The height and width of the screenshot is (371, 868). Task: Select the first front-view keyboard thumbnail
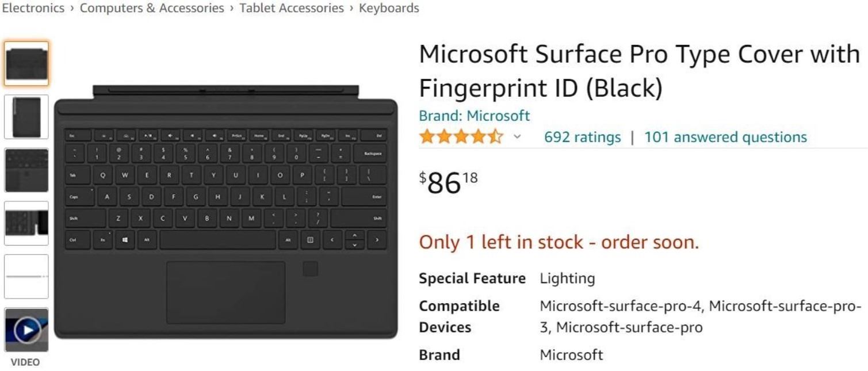pyautogui.click(x=26, y=63)
